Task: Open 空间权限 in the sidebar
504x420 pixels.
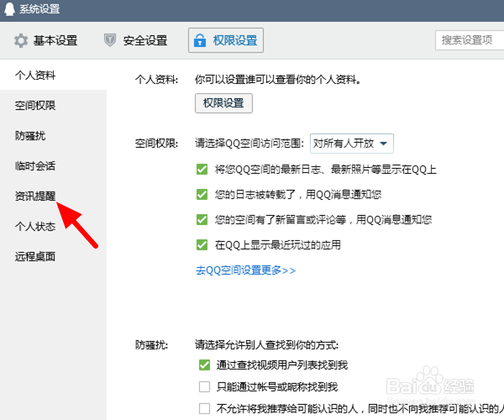Action: (x=35, y=105)
